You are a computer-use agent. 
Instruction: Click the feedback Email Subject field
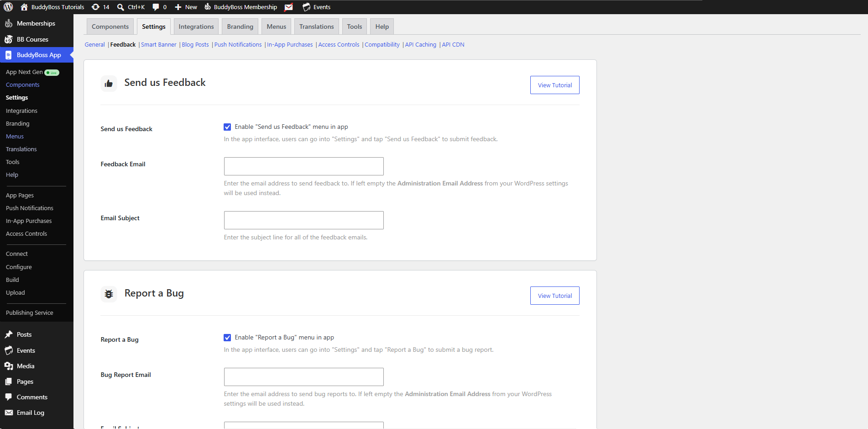pyautogui.click(x=304, y=220)
